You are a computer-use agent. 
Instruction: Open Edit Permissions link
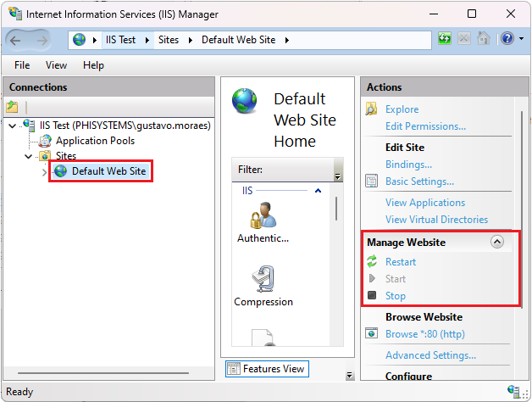425,126
